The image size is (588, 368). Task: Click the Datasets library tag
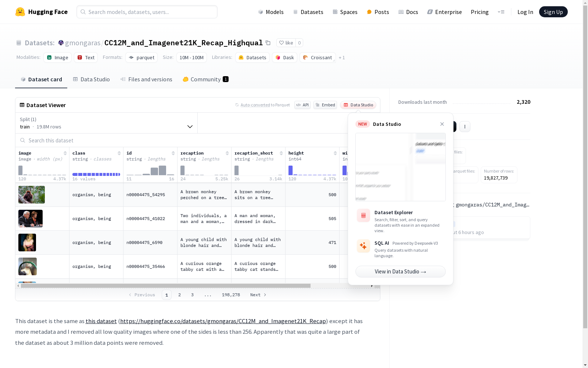pyautogui.click(x=252, y=57)
